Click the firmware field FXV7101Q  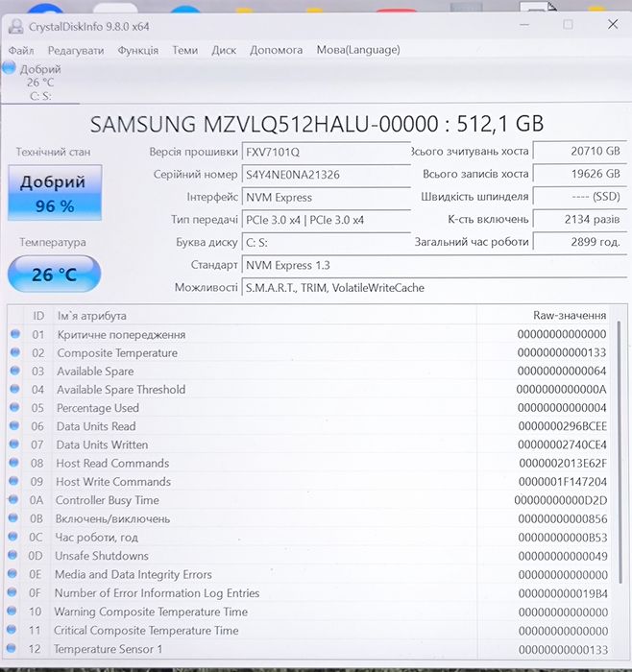(x=327, y=152)
